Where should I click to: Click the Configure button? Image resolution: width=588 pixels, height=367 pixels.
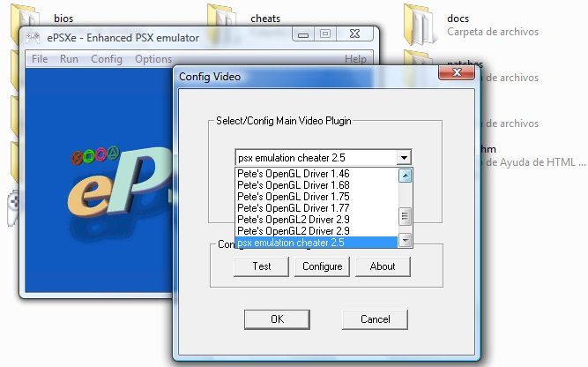322,266
